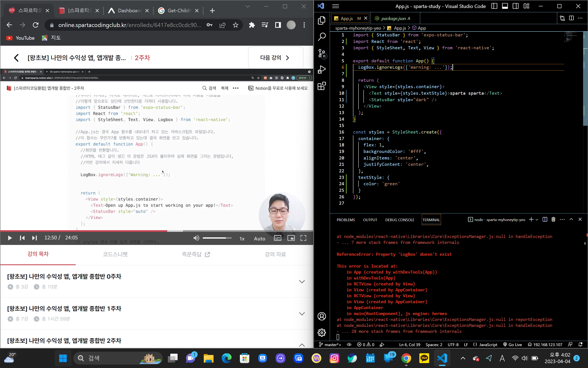Bookmark this page with star icon in Chrome
The width and height of the screenshot is (588, 368).
[235, 25]
